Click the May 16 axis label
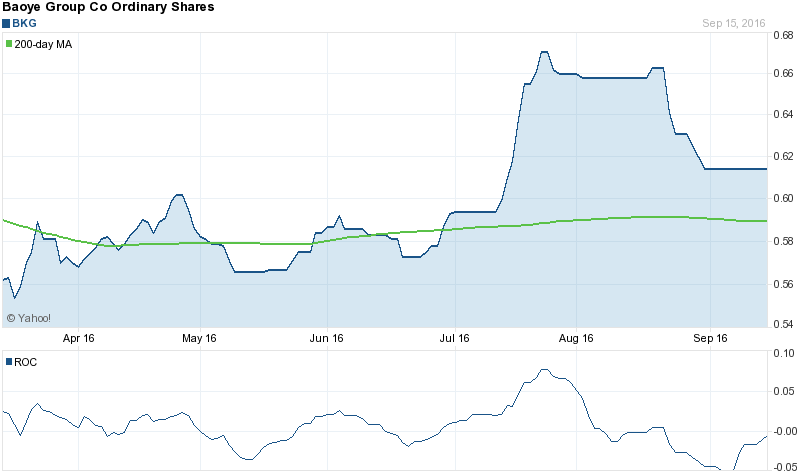 click(x=199, y=338)
